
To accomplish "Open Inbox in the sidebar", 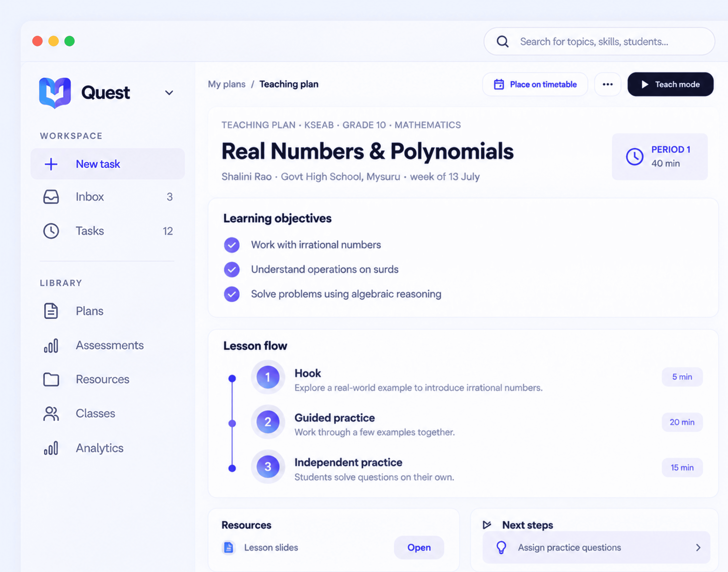I will pos(108,197).
